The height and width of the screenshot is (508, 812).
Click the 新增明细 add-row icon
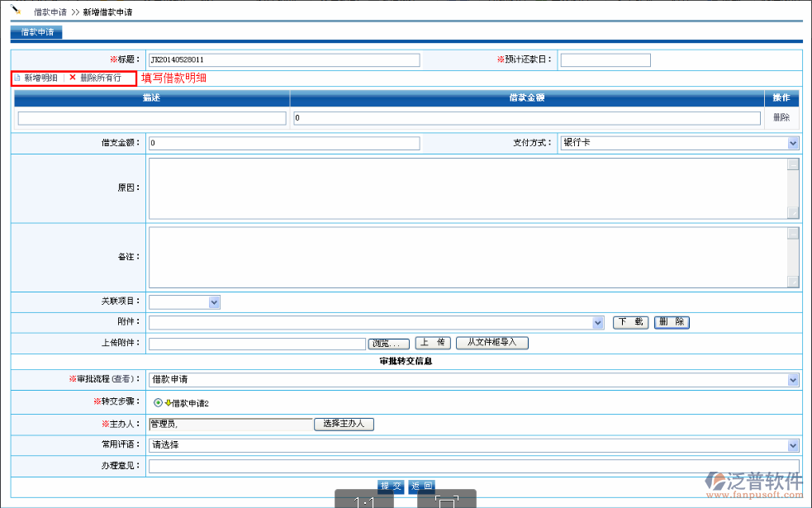tap(17, 78)
